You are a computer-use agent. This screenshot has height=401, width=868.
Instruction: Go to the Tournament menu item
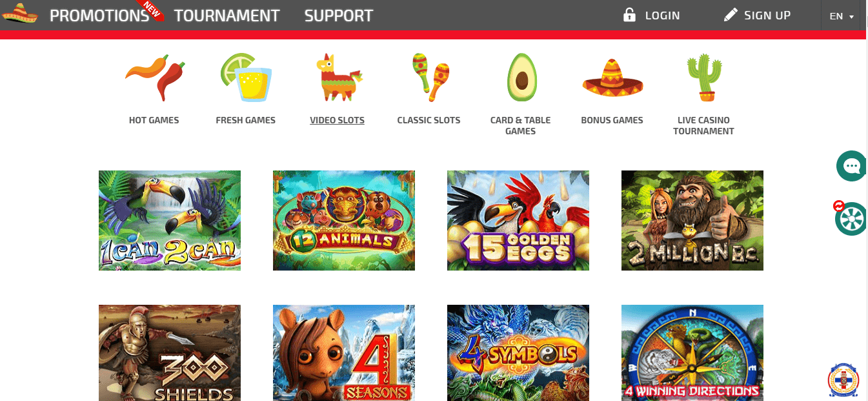(x=227, y=15)
